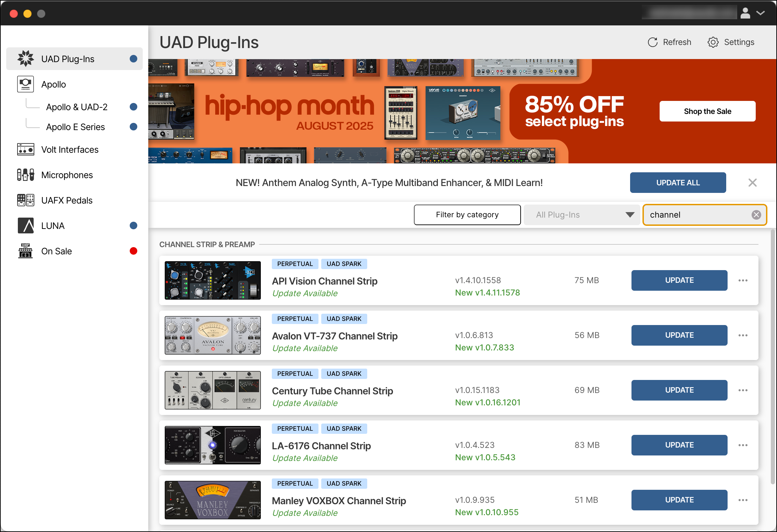This screenshot has width=777, height=532.
Task: Click the Apollo interface icon in sidebar
Action: 26,84
